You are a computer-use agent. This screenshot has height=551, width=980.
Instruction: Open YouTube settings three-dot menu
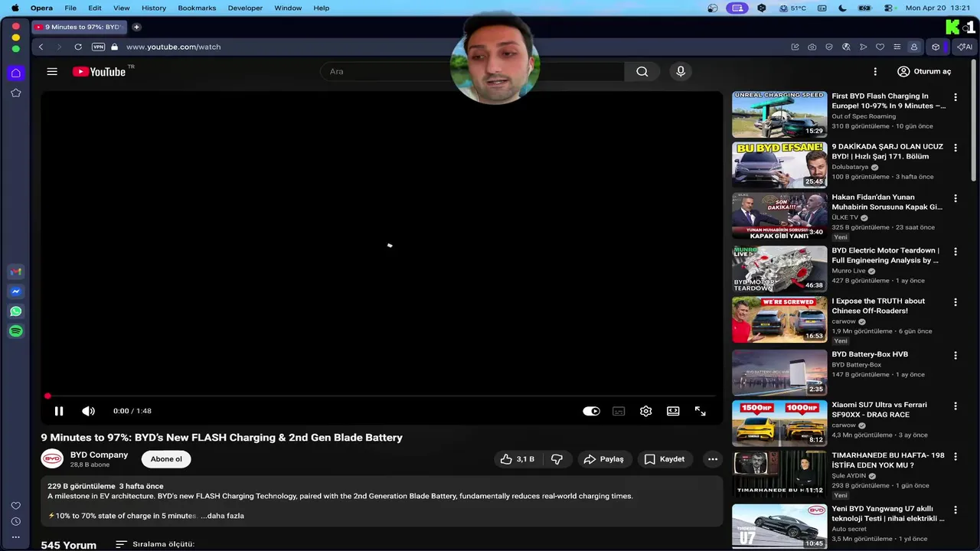click(x=875, y=71)
